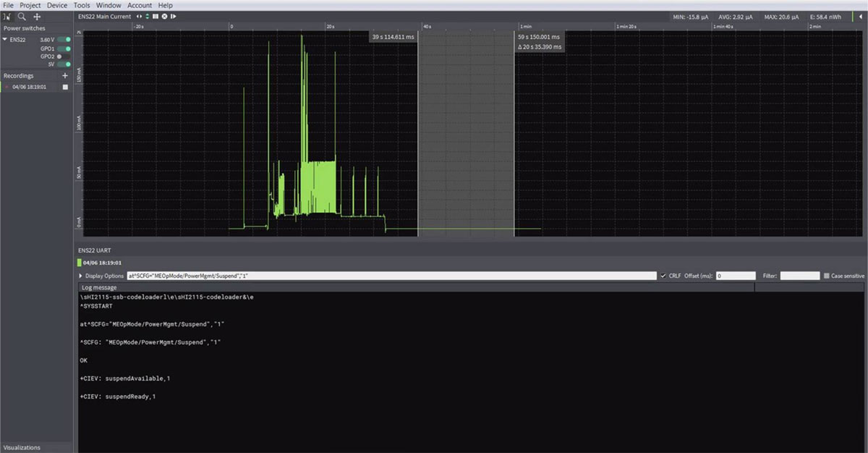This screenshot has width=868, height=453.
Task: Select the cursor selection tool
Action: (x=8, y=16)
